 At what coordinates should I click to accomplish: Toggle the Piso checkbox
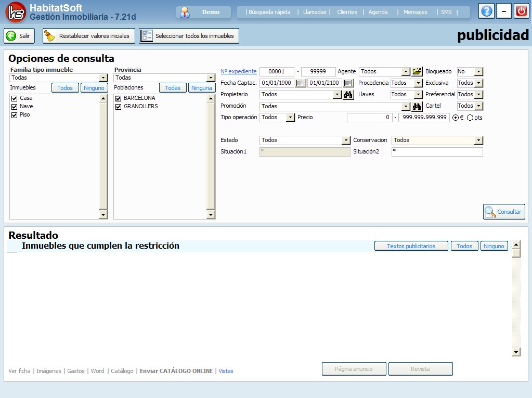[14, 115]
